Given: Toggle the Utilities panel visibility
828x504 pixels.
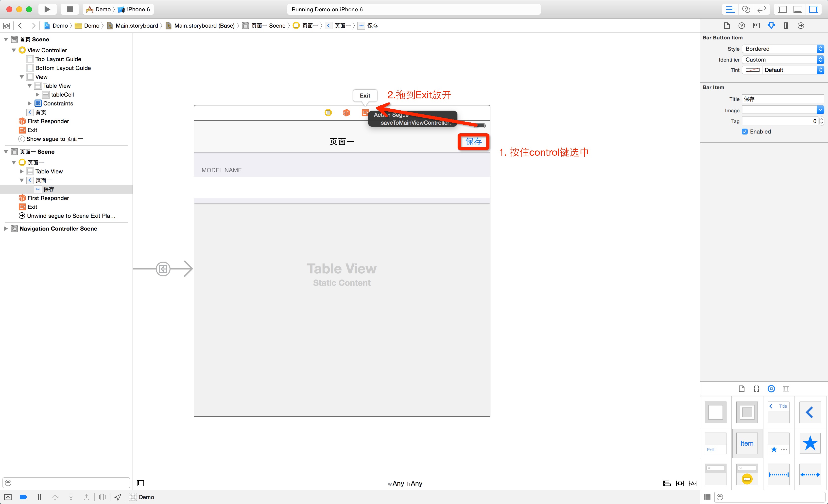Looking at the screenshot, I should (813, 9).
